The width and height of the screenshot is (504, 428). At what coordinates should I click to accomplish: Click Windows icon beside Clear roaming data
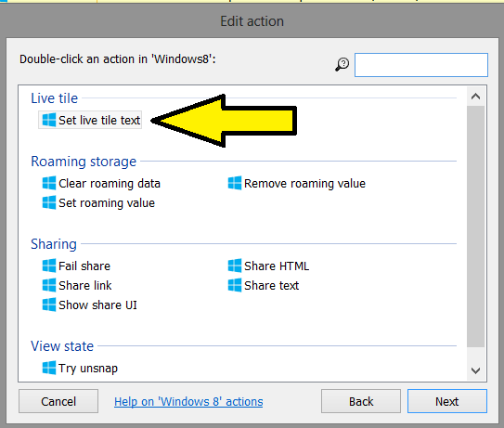49,183
